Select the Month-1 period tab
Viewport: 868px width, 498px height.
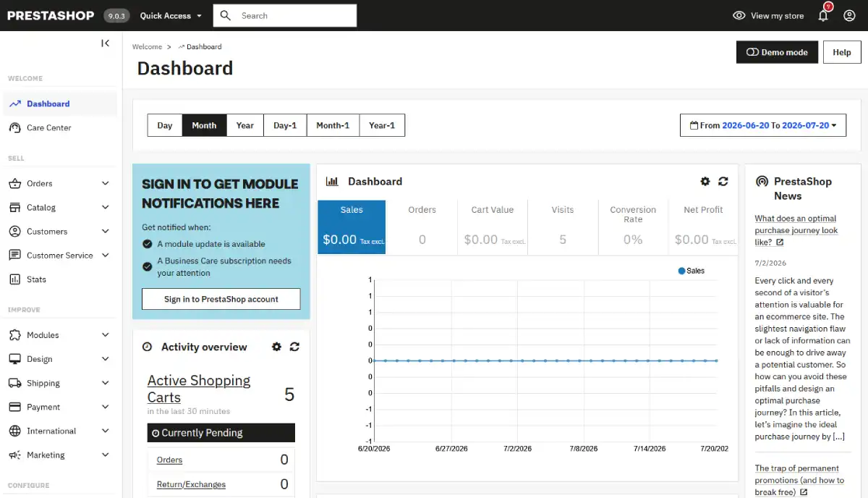pyautogui.click(x=333, y=125)
